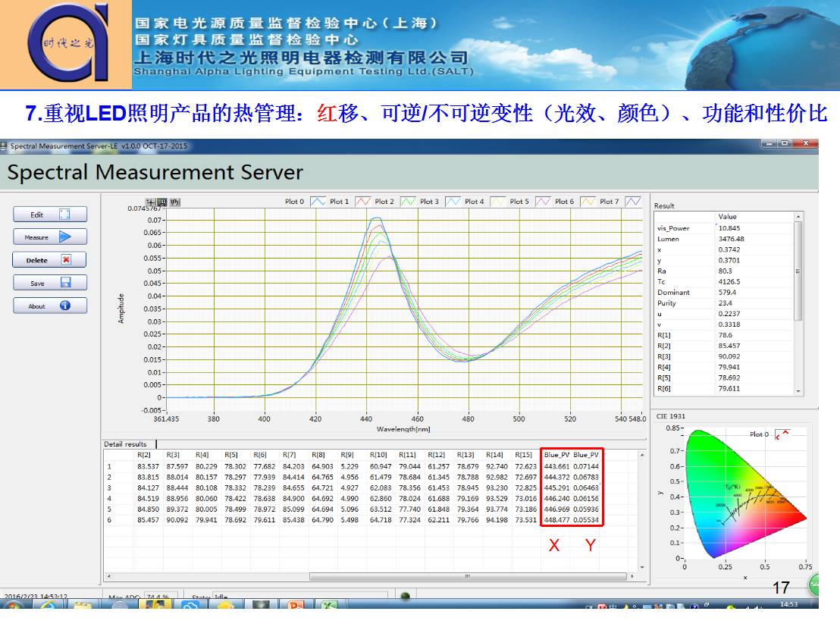The width and height of the screenshot is (840, 630).
Task: Select row number 1 in Detail results
Action: (109, 466)
